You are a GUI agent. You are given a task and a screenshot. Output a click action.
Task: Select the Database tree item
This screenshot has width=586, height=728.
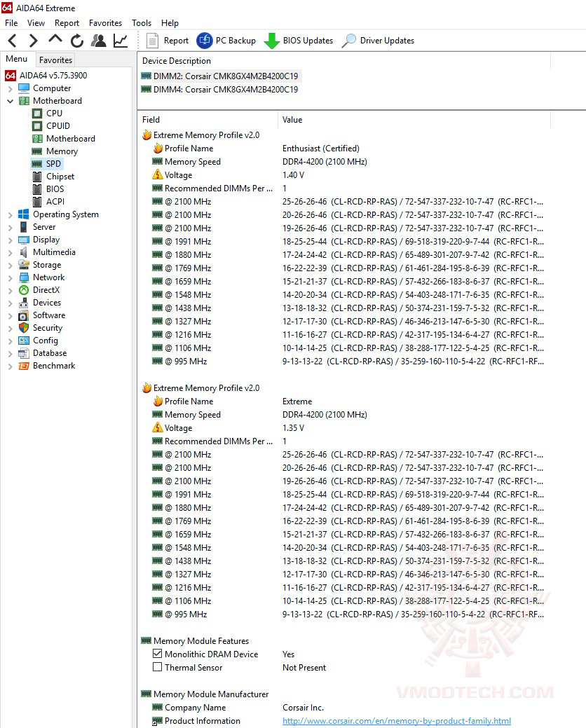(x=50, y=353)
